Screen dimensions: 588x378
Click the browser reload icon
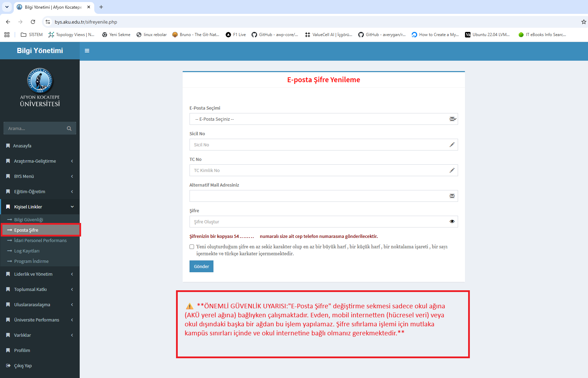pyautogui.click(x=33, y=22)
